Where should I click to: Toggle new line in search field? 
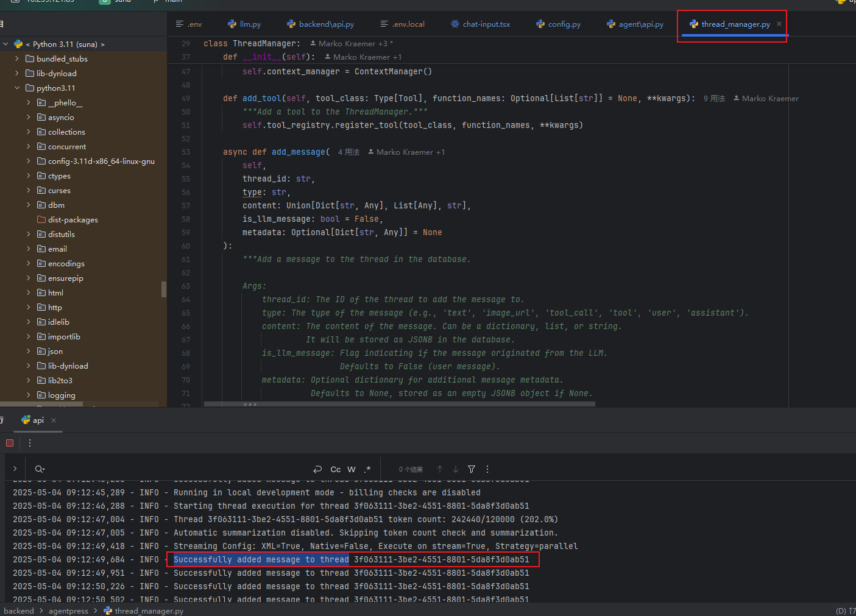(317, 469)
